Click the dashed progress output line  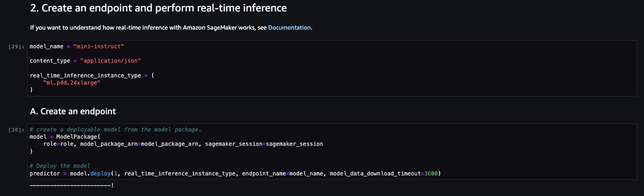(72, 185)
